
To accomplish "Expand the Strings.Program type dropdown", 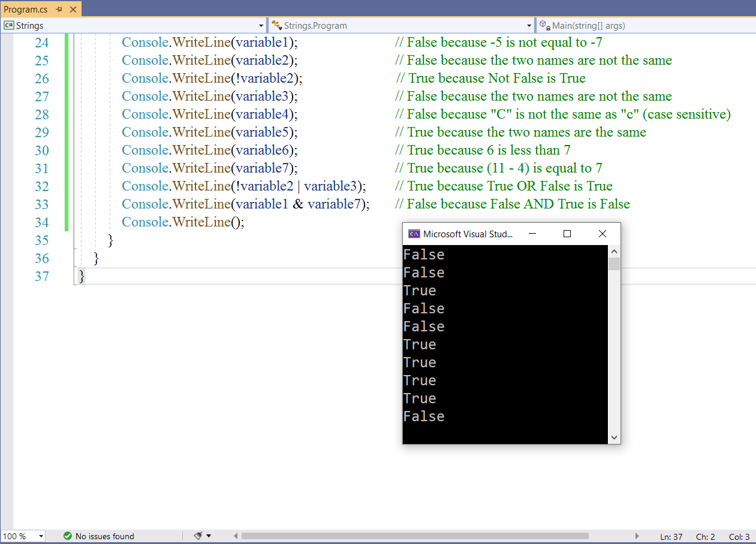I will 529,26.
